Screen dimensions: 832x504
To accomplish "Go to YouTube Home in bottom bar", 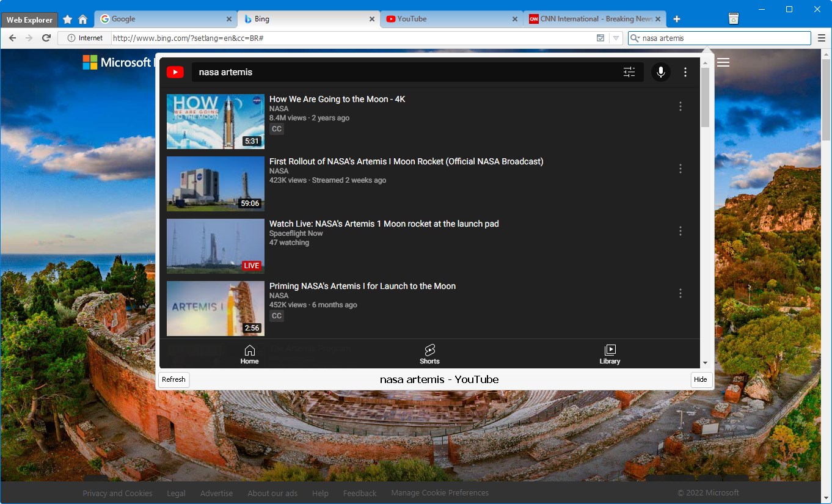I will 249,354.
